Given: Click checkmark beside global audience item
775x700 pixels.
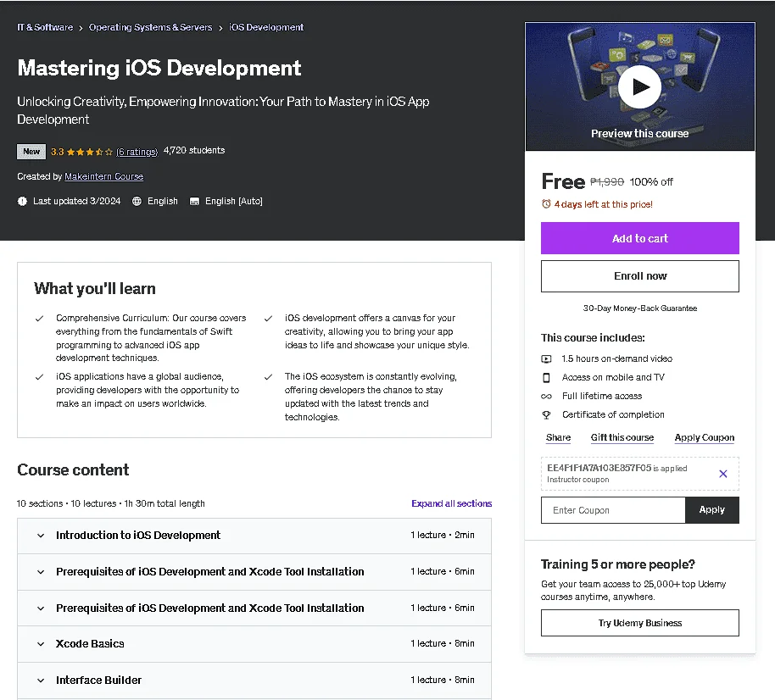Looking at the screenshot, I should tap(40, 377).
